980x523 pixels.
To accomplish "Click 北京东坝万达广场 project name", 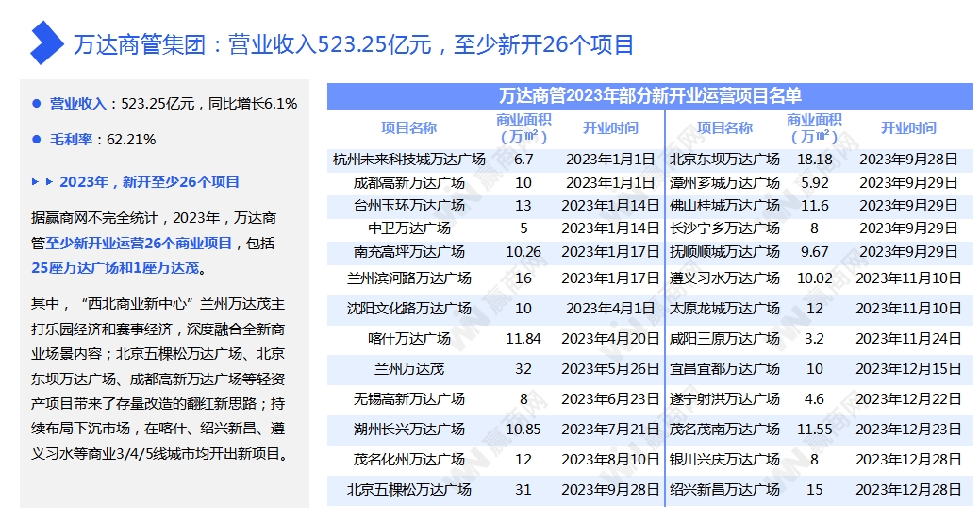I will click(725, 160).
